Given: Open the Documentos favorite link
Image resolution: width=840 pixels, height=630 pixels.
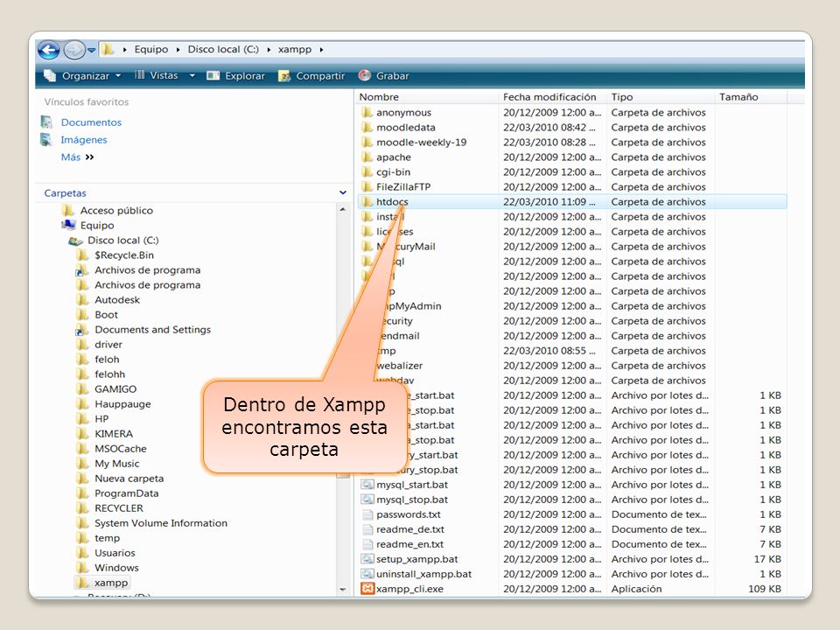Looking at the screenshot, I should tap(91, 122).
